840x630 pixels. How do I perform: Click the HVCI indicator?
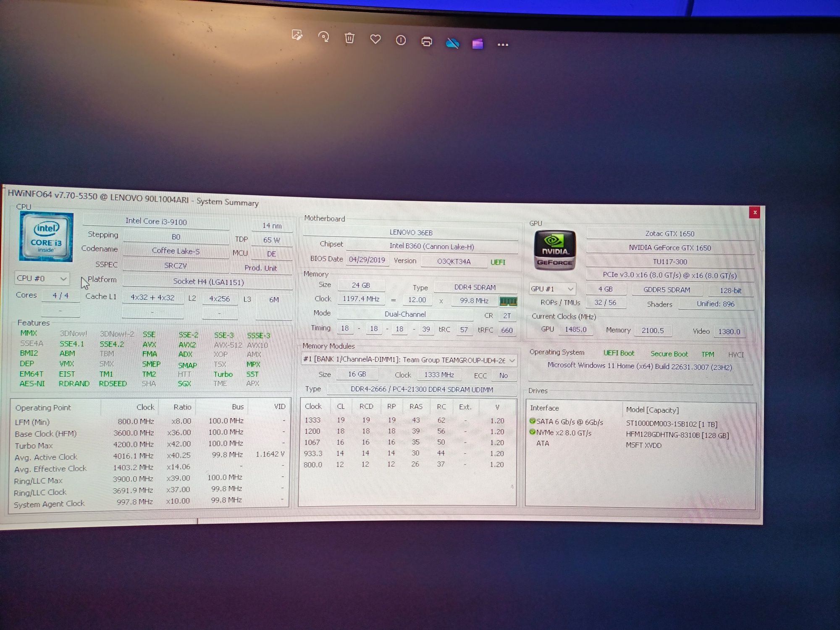tap(736, 355)
